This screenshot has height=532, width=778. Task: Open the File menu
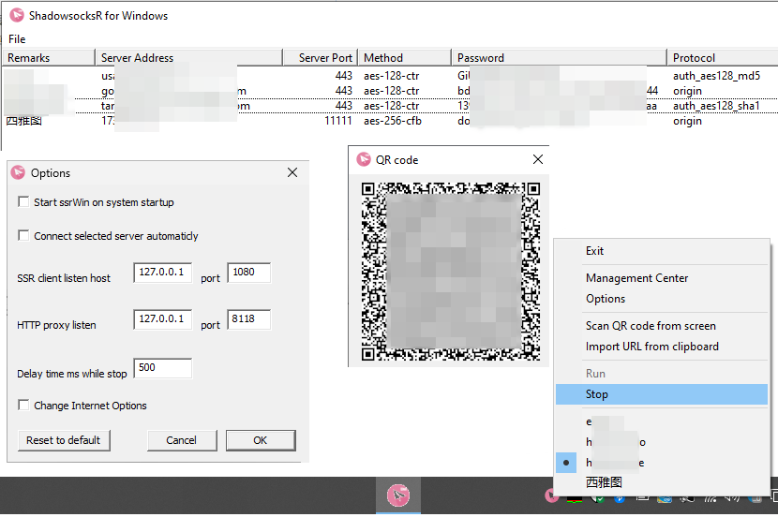pos(17,39)
